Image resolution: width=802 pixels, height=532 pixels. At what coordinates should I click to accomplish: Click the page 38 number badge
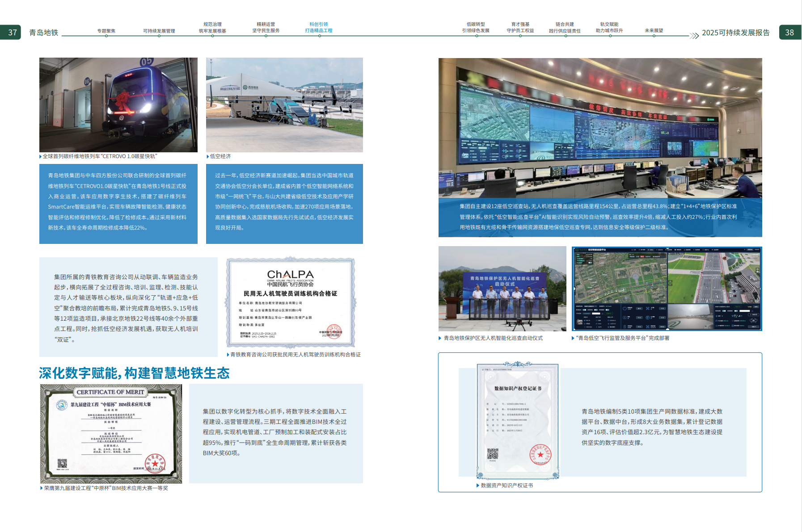tap(790, 32)
